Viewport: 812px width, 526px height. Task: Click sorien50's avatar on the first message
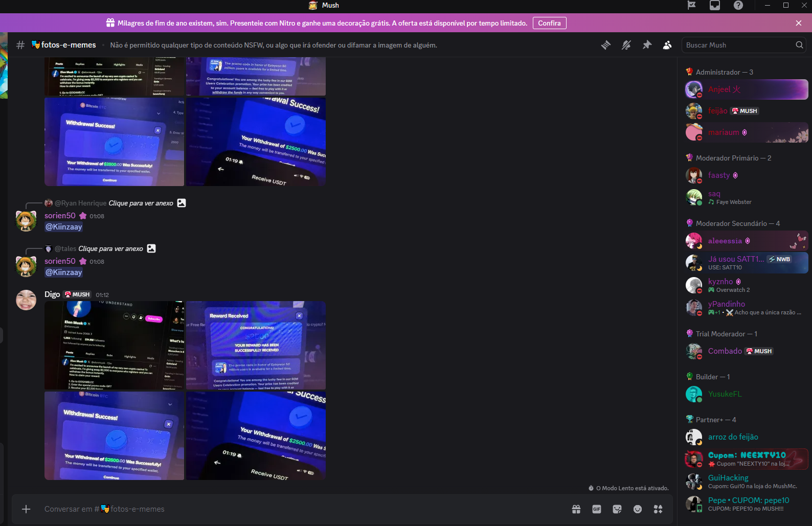coord(26,221)
